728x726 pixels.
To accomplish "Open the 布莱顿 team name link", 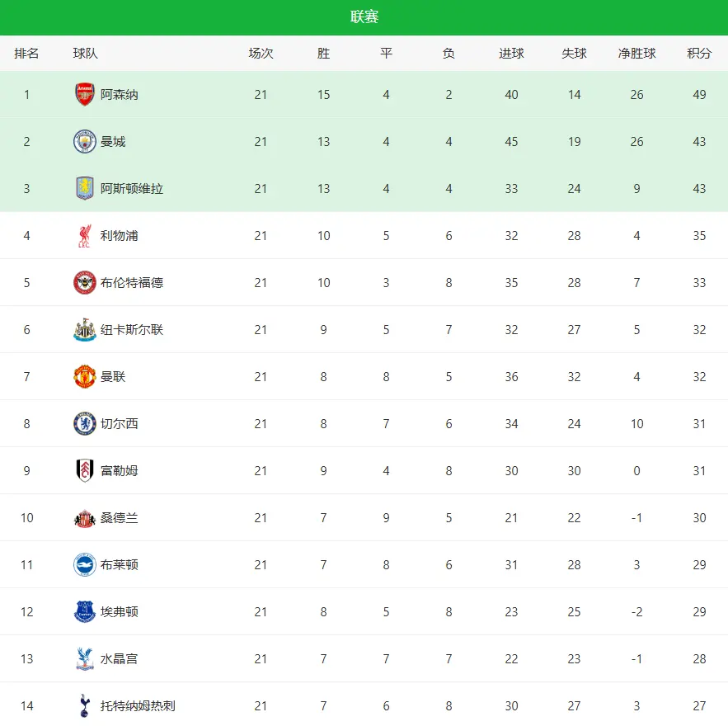I will 120,565.
